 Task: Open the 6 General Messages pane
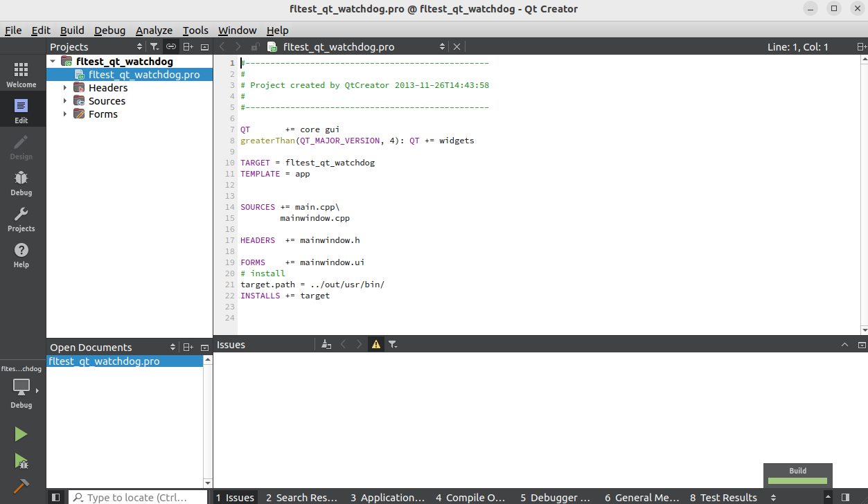pyautogui.click(x=641, y=497)
